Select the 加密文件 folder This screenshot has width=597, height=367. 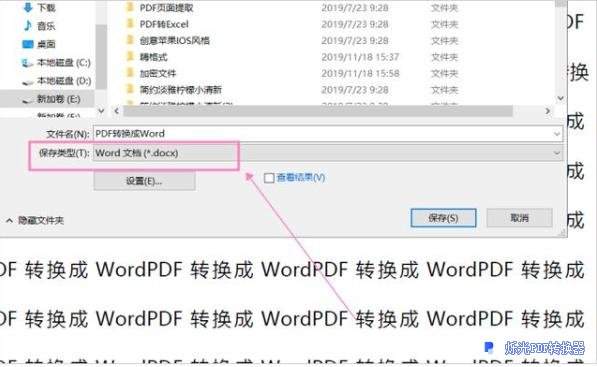click(158, 73)
